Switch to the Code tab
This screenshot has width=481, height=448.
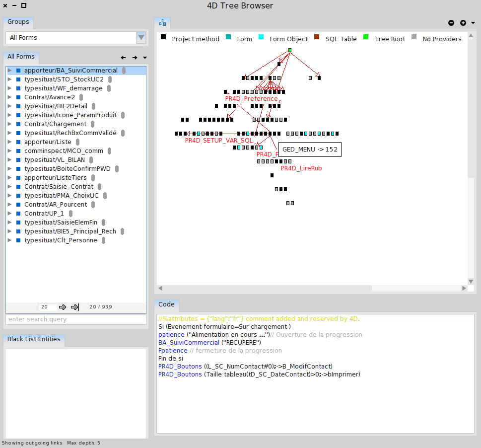click(166, 304)
